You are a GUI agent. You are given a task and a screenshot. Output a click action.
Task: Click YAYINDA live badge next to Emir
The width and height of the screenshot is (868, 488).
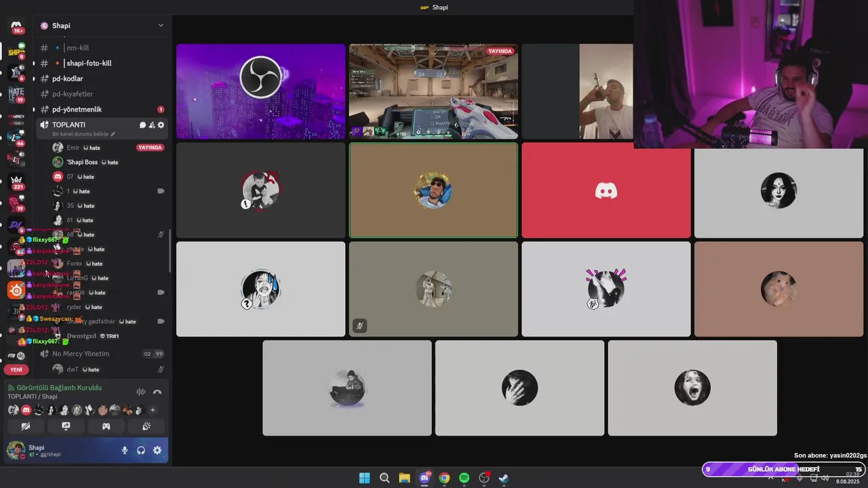click(x=150, y=148)
